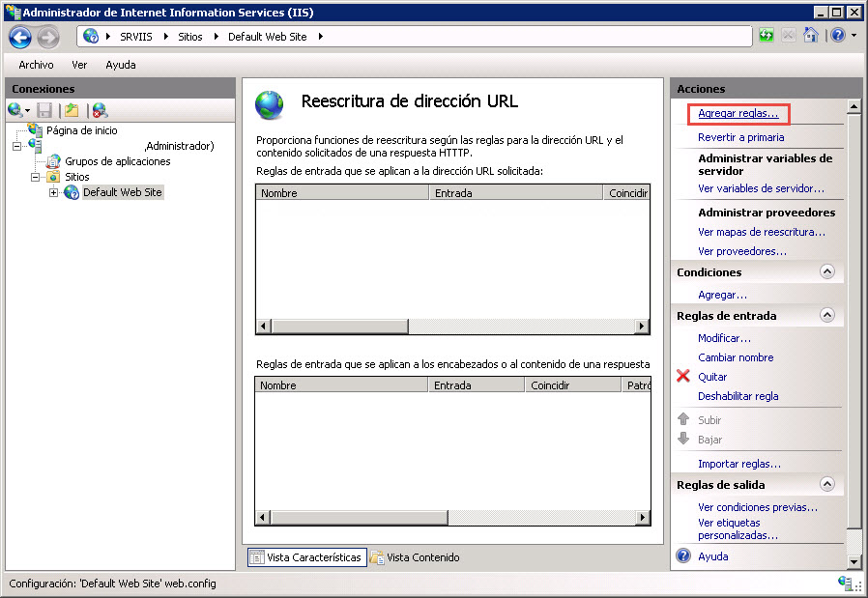Collapse the Reglas de salida section chevron
This screenshot has height=598, width=868.
coord(827,484)
